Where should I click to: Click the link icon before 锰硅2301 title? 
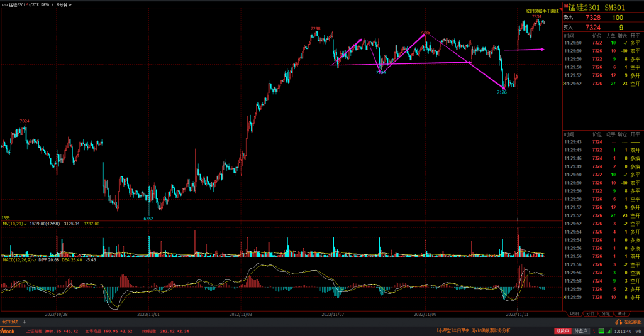(x=4, y=4)
